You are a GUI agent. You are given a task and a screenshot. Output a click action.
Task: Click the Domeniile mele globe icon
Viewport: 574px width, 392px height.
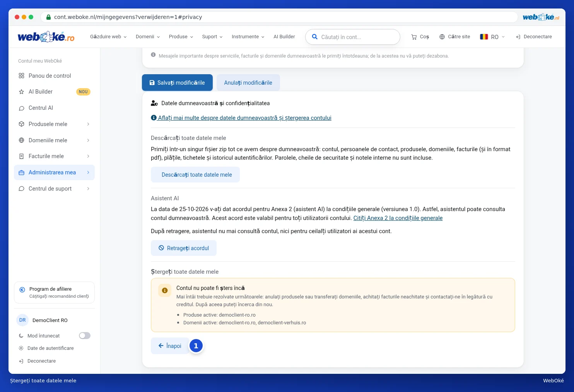pos(22,140)
